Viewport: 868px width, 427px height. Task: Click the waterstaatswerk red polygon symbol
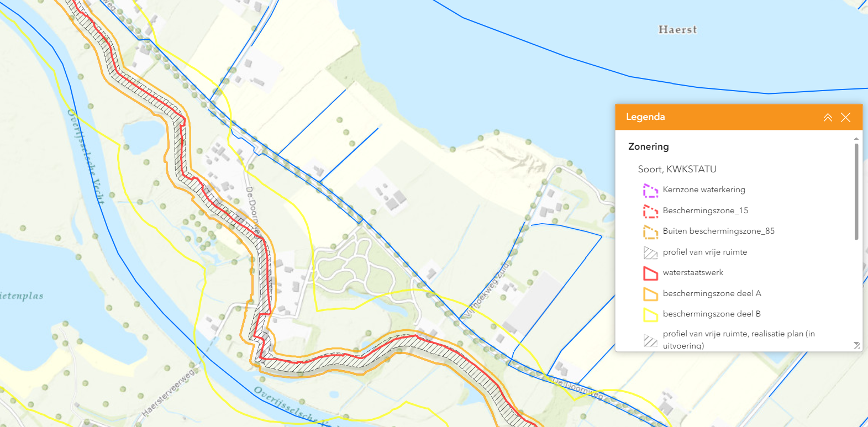point(650,273)
